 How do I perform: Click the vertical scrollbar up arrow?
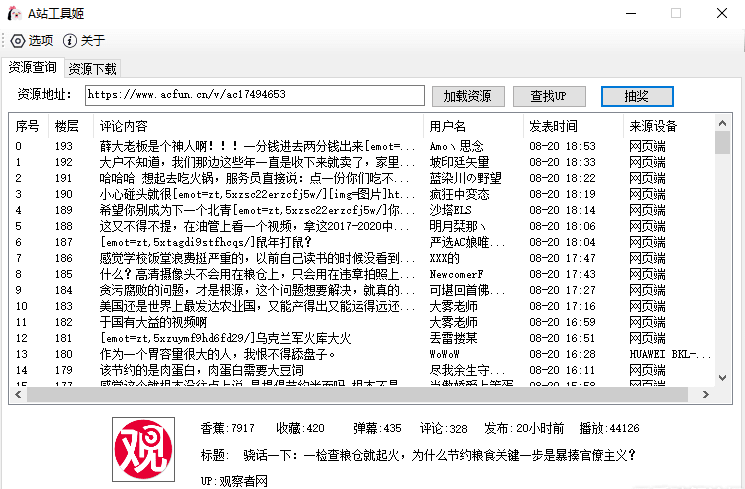click(x=723, y=124)
